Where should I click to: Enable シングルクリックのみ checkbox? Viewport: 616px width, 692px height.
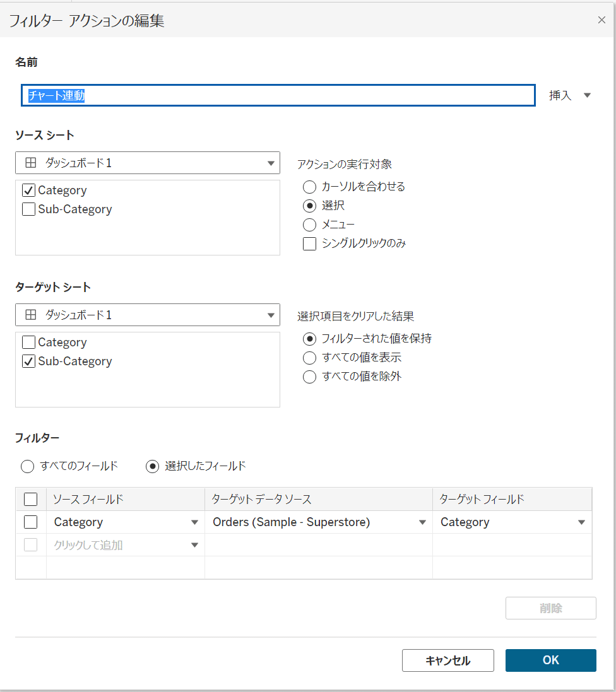[309, 243]
